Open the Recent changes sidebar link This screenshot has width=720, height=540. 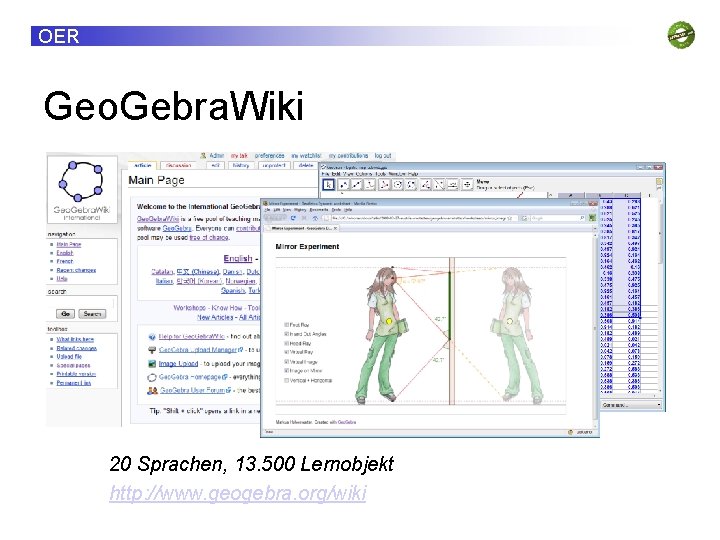click(x=76, y=270)
